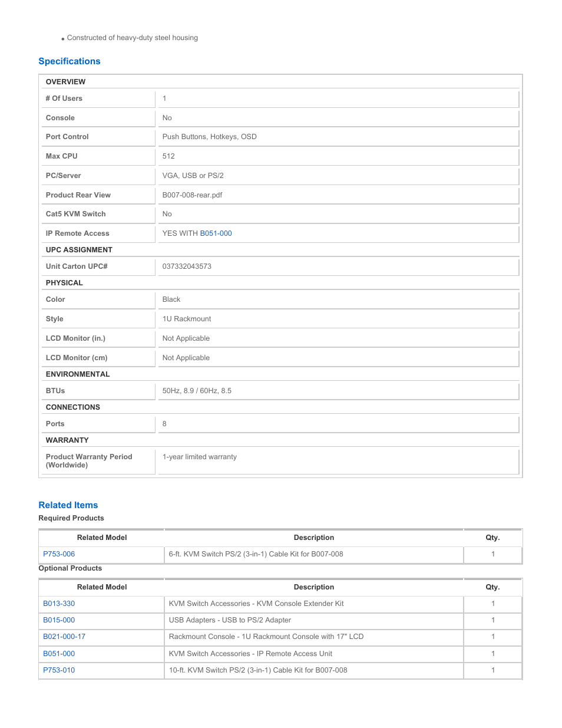
Task: Select 'YES WITH' text in IP Remote Access
Action: tap(180, 233)
